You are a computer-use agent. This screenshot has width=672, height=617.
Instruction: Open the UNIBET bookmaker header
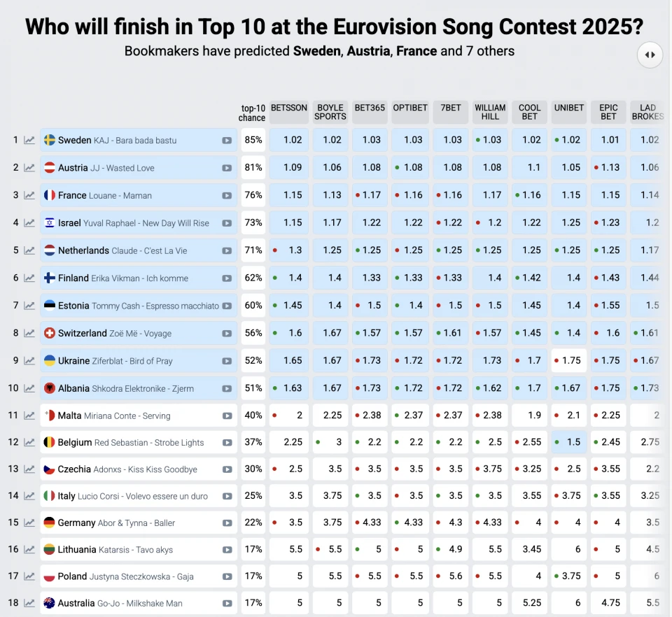tap(568, 108)
